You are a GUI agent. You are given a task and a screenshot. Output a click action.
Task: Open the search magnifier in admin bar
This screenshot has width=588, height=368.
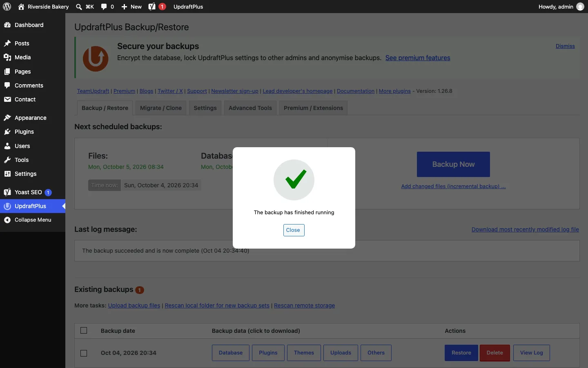(79, 7)
